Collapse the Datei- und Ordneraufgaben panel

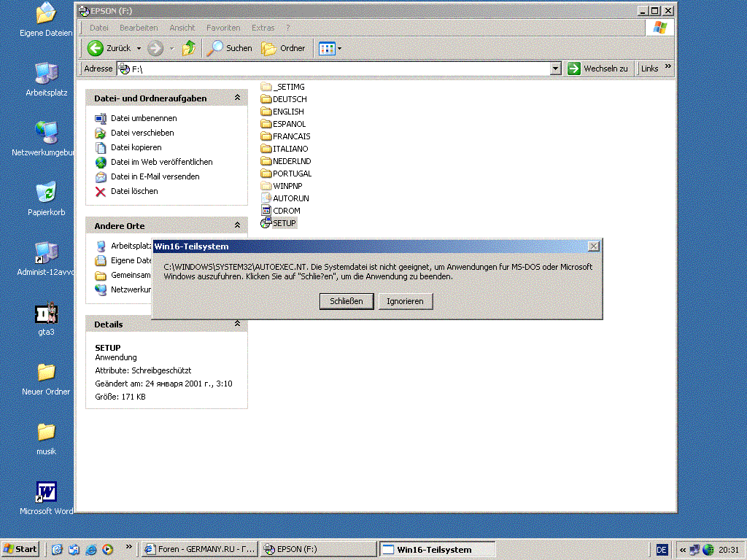[237, 98]
